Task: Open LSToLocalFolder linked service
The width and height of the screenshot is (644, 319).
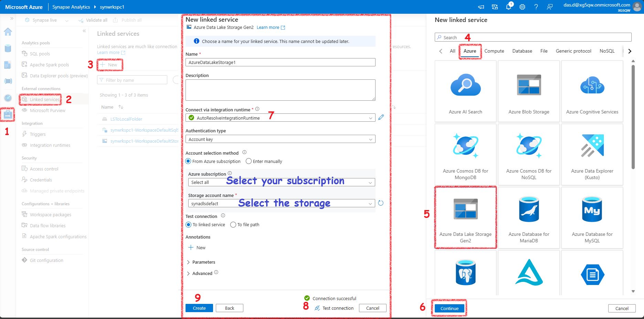Action: click(x=126, y=119)
